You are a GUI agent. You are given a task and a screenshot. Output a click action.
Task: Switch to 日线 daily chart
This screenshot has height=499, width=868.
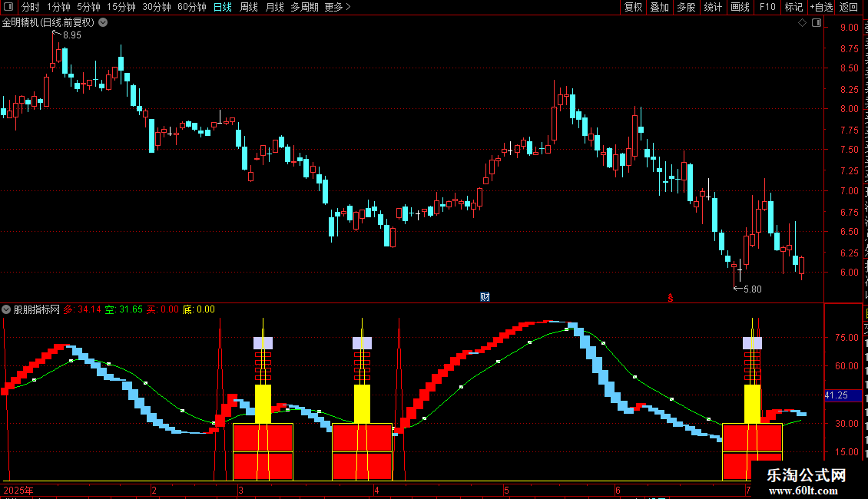point(223,7)
